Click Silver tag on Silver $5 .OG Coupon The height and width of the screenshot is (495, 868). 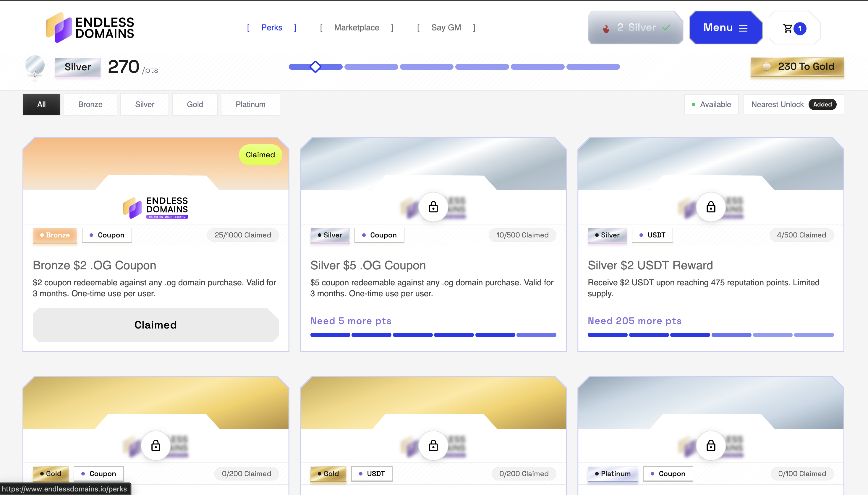[330, 235]
